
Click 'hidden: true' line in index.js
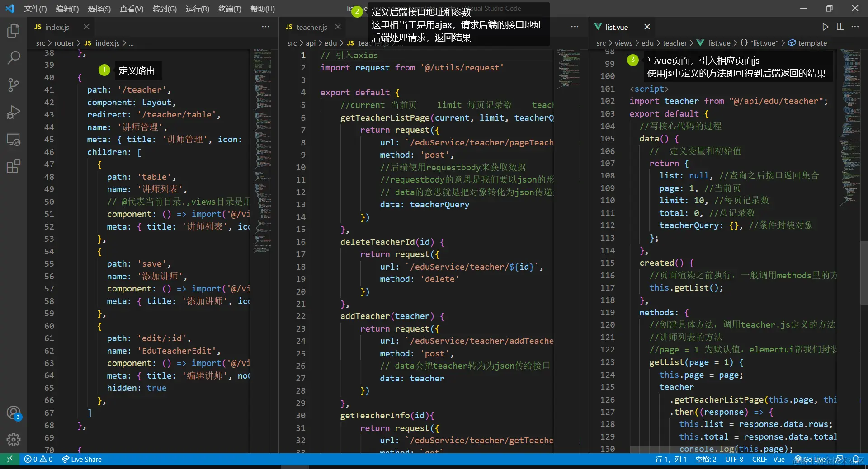click(137, 388)
